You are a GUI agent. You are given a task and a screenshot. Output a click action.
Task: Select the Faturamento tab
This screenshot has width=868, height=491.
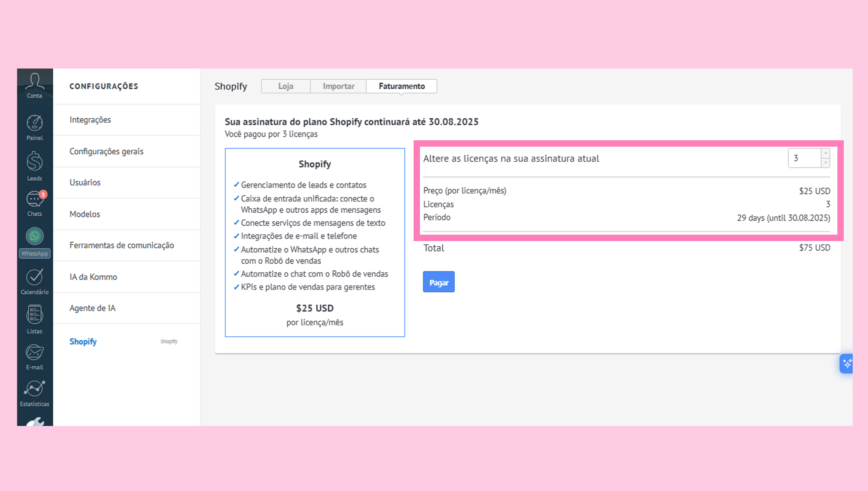[x=401, y=86]
